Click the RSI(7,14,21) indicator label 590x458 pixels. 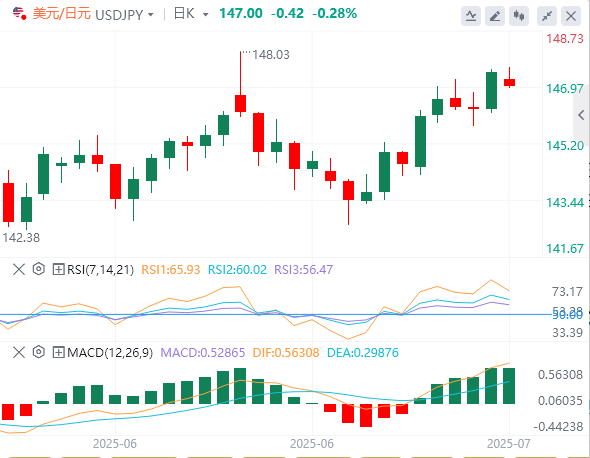pyautogui.click(x=100, y=269)
